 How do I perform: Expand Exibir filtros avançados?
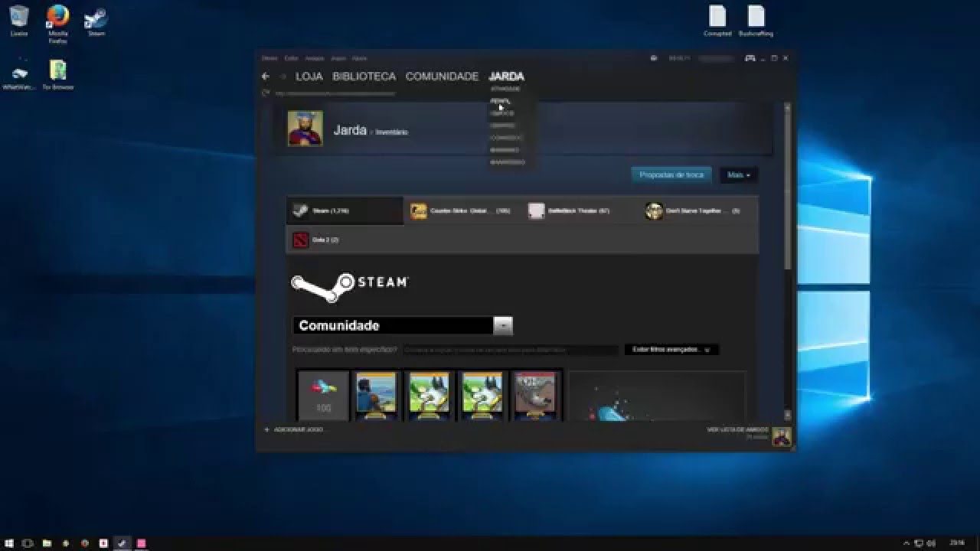(671, 350)
